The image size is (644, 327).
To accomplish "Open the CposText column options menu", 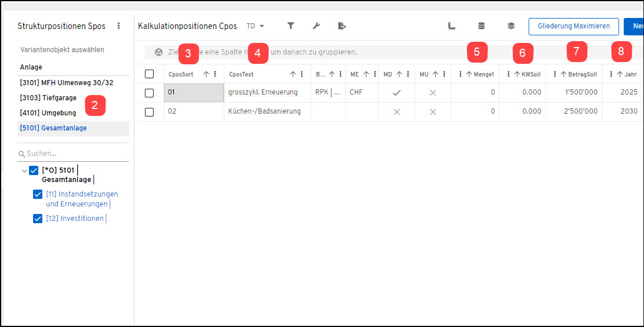I will pos(302,74).
